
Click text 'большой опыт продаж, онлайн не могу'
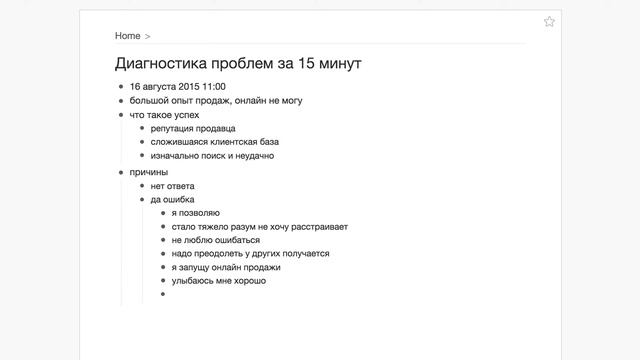(x=216, y=100)
